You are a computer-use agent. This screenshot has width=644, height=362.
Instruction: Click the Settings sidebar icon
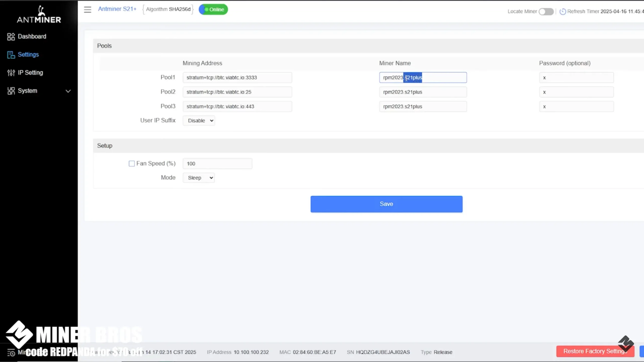click(11, 55)
